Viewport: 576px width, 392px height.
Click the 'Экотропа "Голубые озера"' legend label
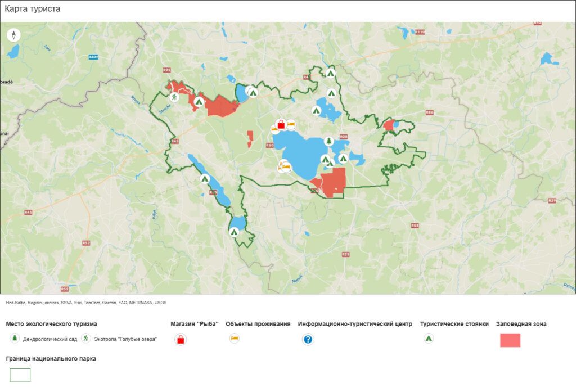pyautogui.click(x=125, y=339)
